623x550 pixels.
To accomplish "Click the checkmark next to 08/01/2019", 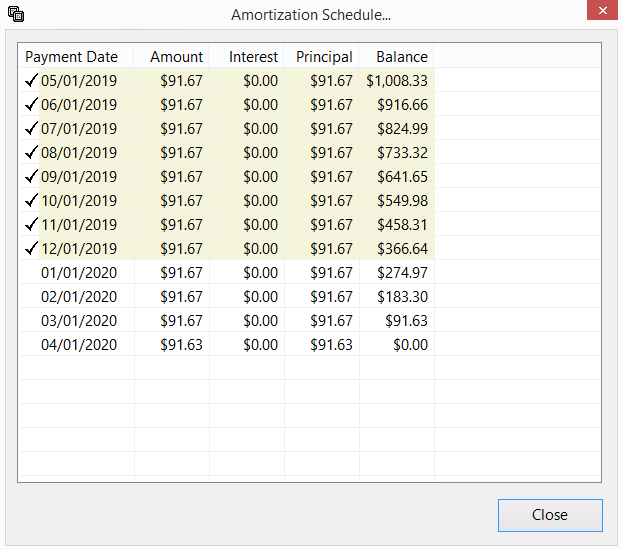I will (x=32, y=153).
